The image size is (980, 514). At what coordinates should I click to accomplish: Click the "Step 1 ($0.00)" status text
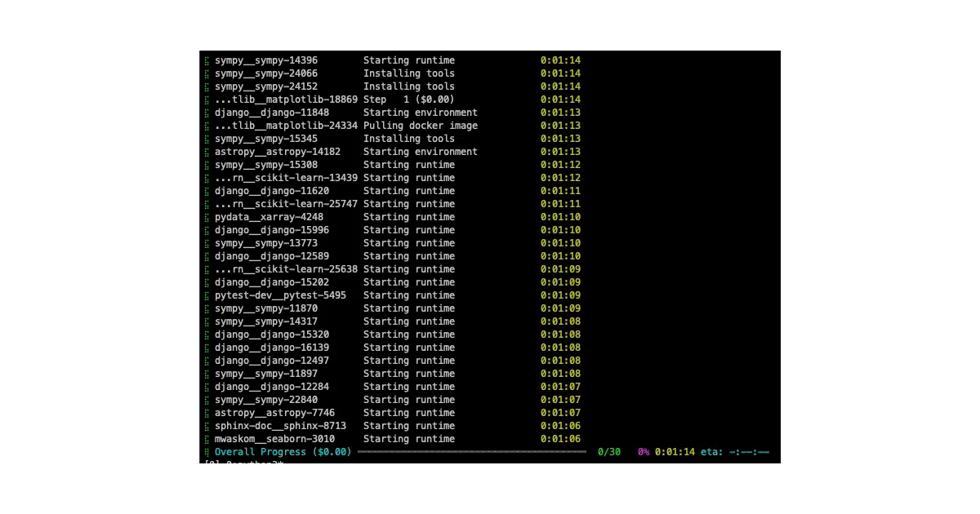[x=409, y=100]
